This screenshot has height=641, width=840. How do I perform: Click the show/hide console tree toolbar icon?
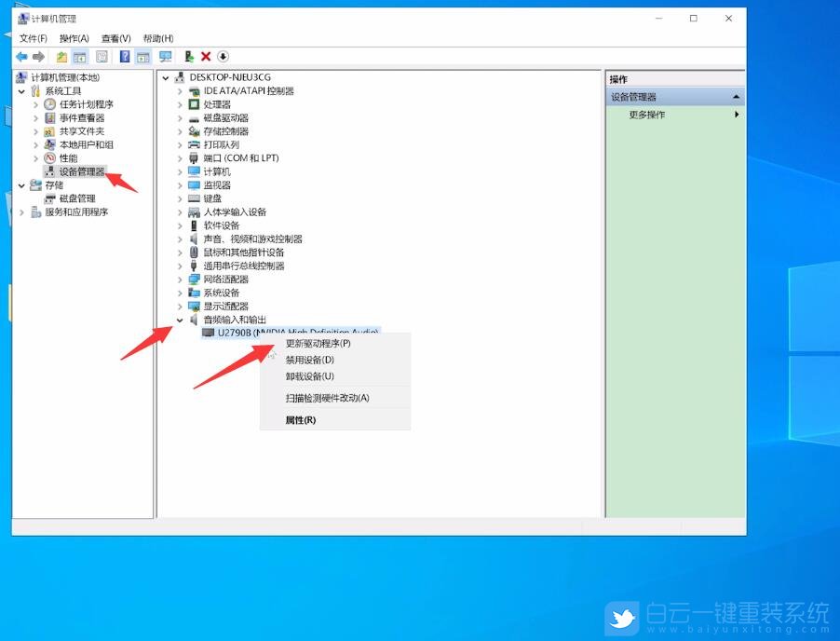pyautogui.click(x=79, y=56)
